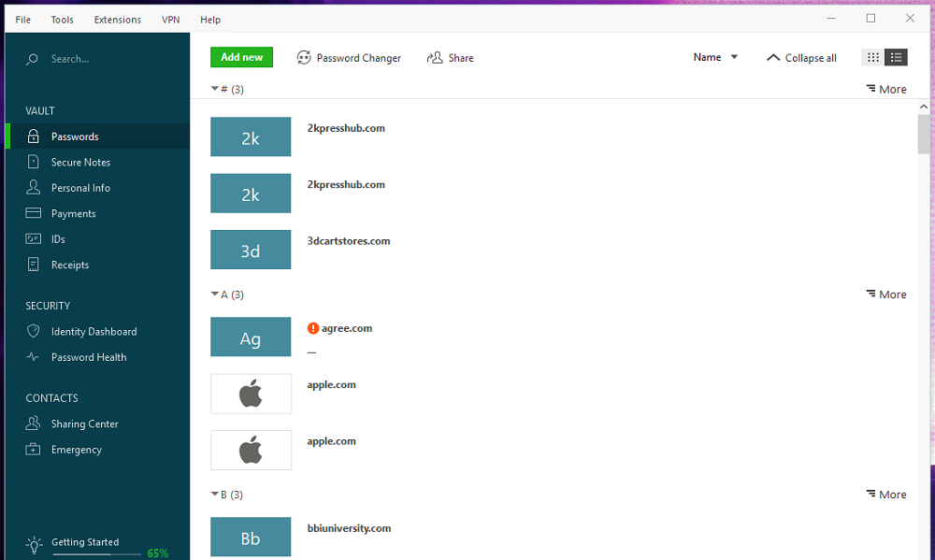Collapse all password groups
935x560 pixels.
801,58
